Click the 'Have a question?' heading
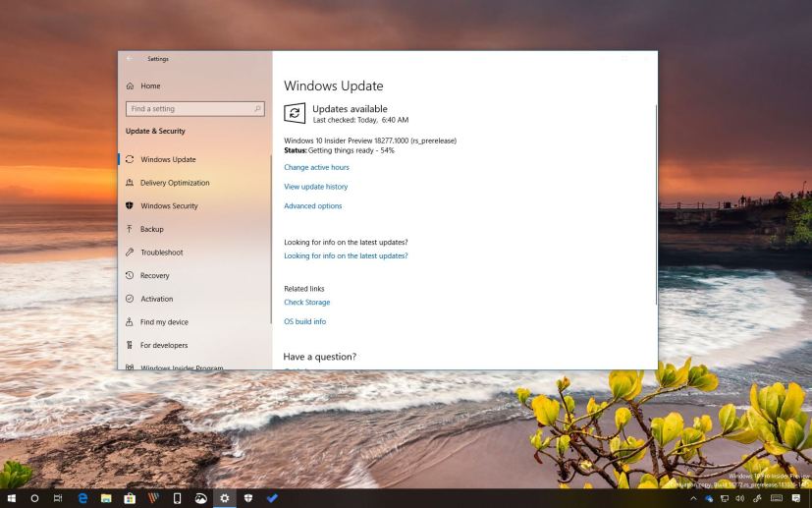 point(319,357)
